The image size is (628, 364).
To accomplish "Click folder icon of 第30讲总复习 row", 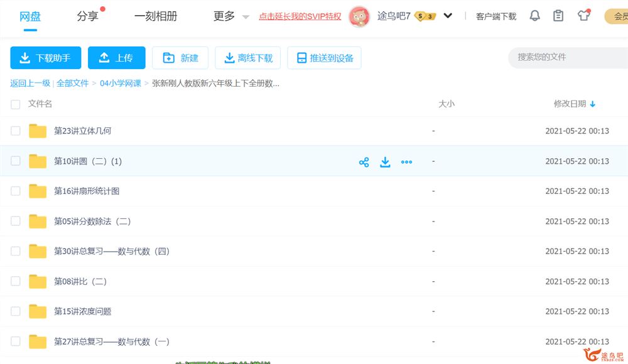I will coord(38,251).
